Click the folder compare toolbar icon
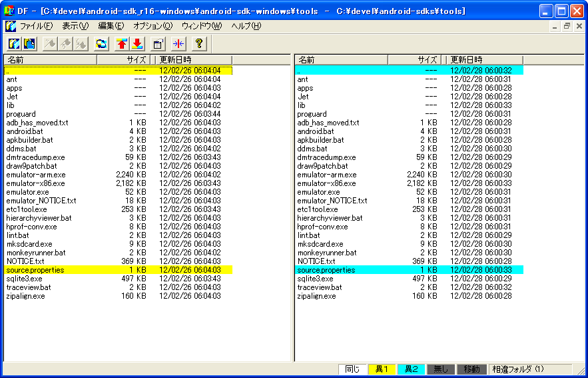 (x=14, y=44)
